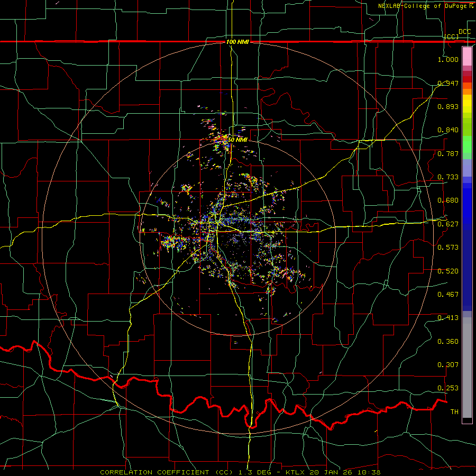Click the 0.733 scale value
This screenshot has height=476, width=476.
click(x=448, y=177)
